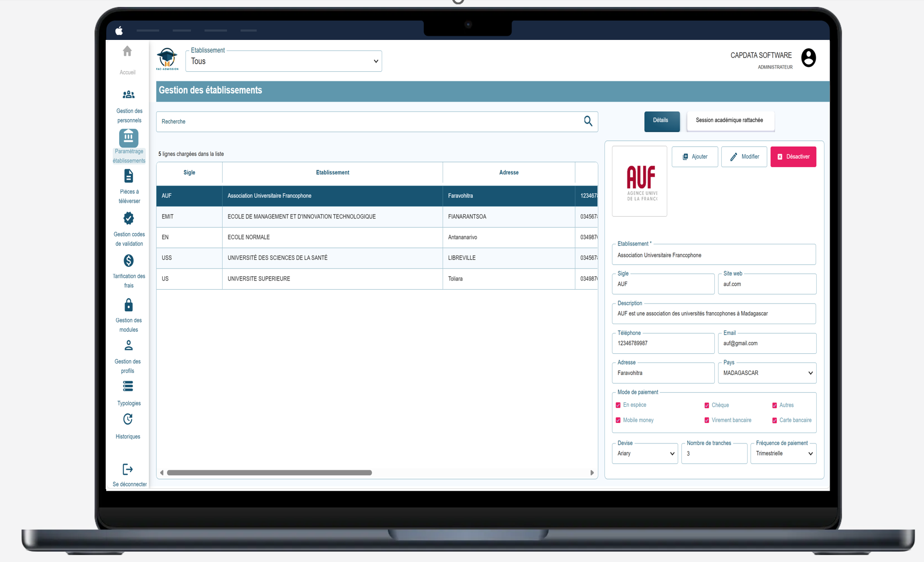The image size is (924, 562).
Task: Click the Modifier button
Action: [744, 157]
